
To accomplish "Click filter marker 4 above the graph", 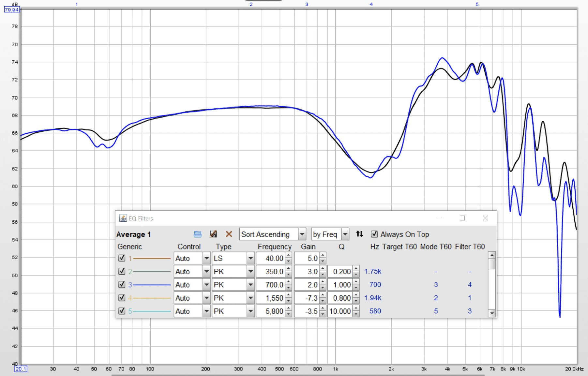I will [371, 4].
